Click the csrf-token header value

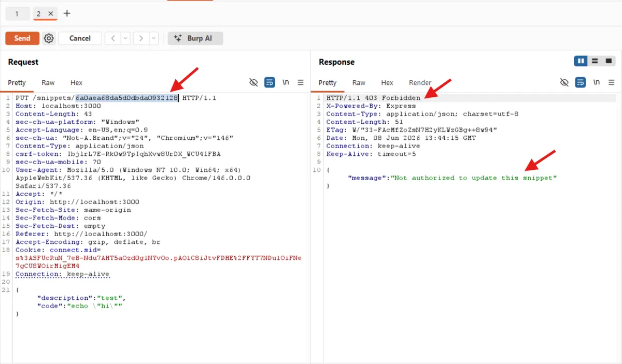point(144,154)
